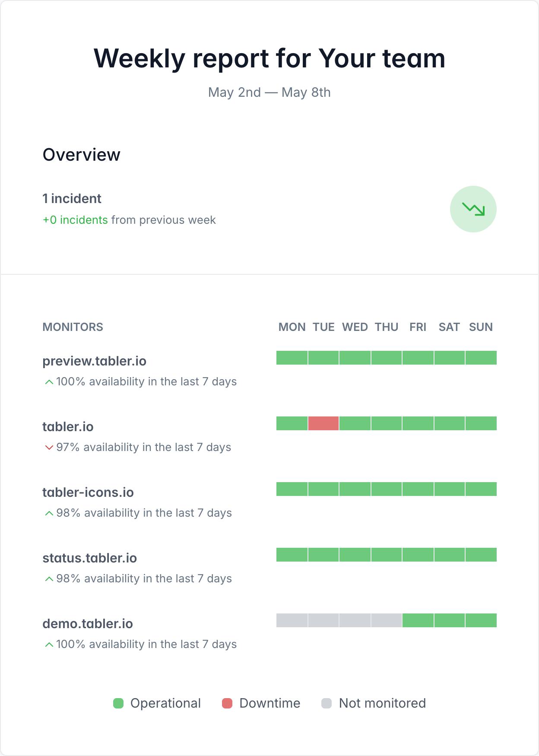Click the Monday status block for preview.tabler.io

click(x=292, y=358)
